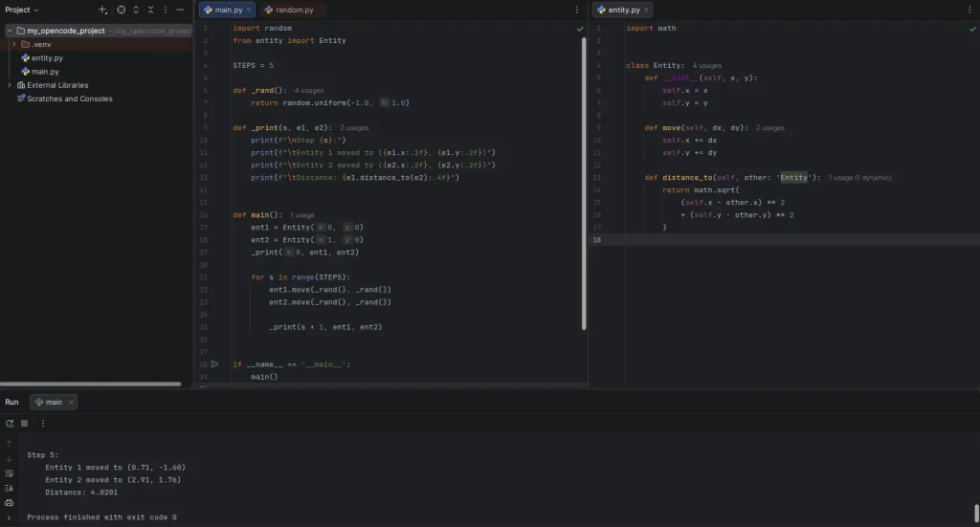The width and height of the screenshot is (980, 527).
Task: Close the 'main' Run tab
Action: [x=71, y=403]
